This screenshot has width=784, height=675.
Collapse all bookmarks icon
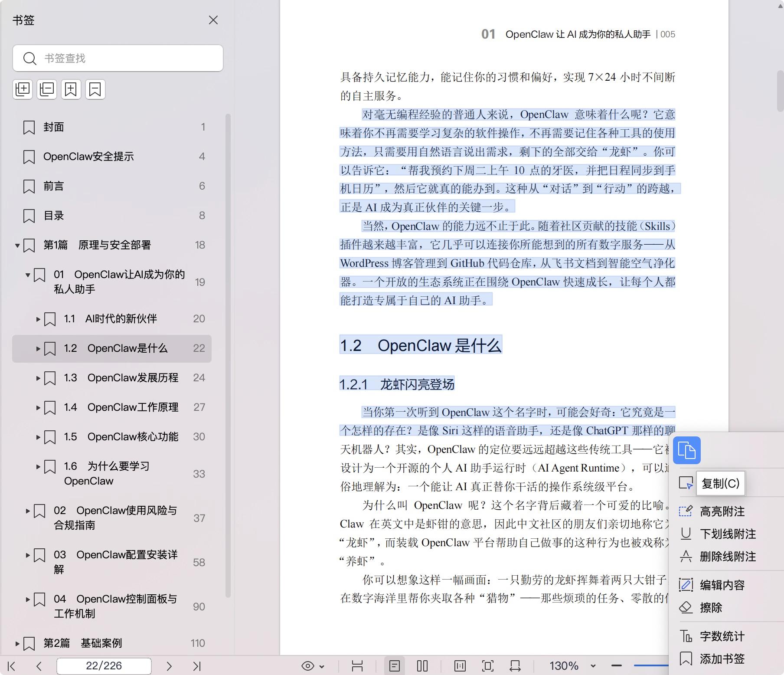click(x=47, y=89)
